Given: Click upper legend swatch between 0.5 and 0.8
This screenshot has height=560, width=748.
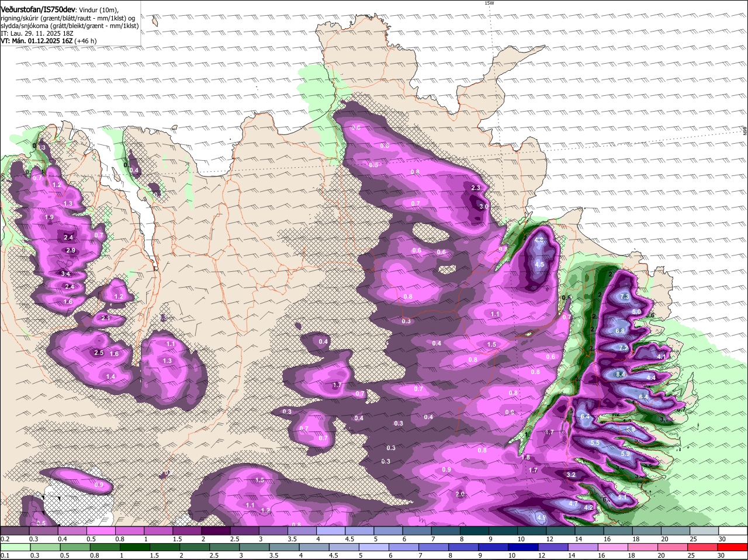Looking at the screenshot, I should pos(101,531).
